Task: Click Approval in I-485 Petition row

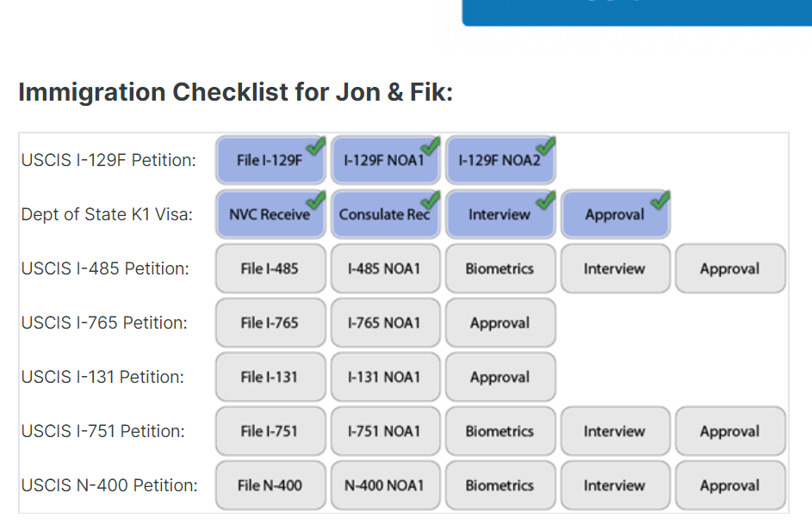Action: coord(730,268)
